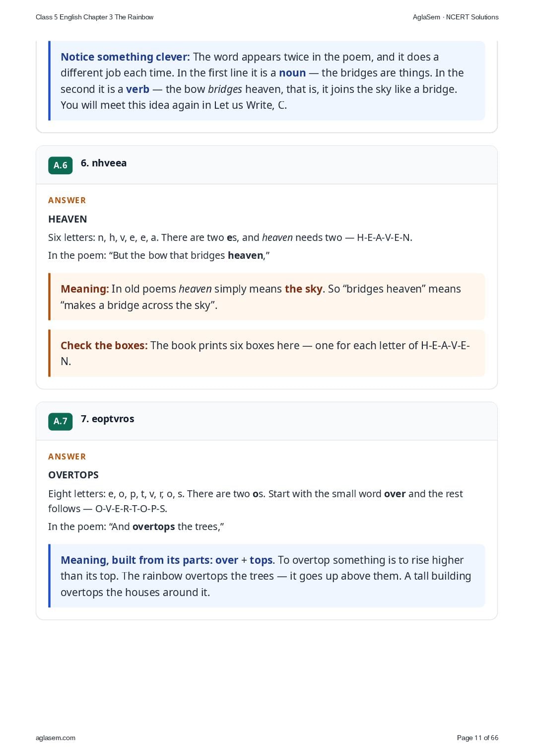This screenshot has width=534, height=756.
Task: Click the green A.7 badge
Action: [60, 421]
